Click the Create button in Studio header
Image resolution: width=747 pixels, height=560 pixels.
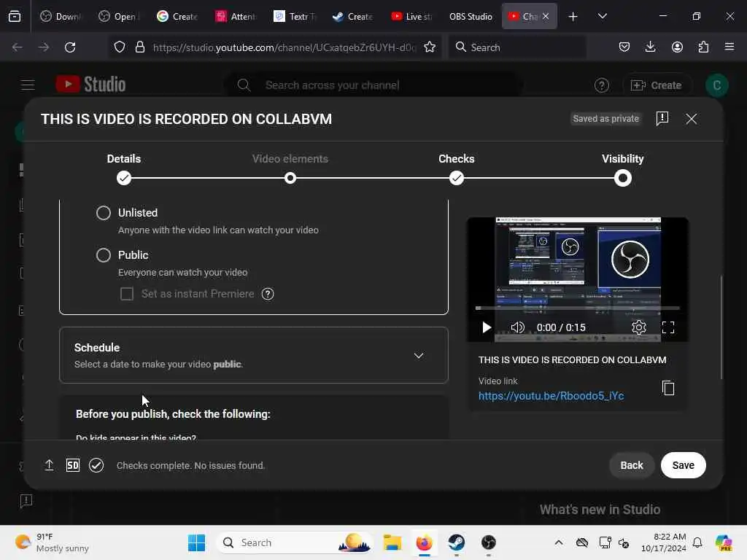point(657,85)
